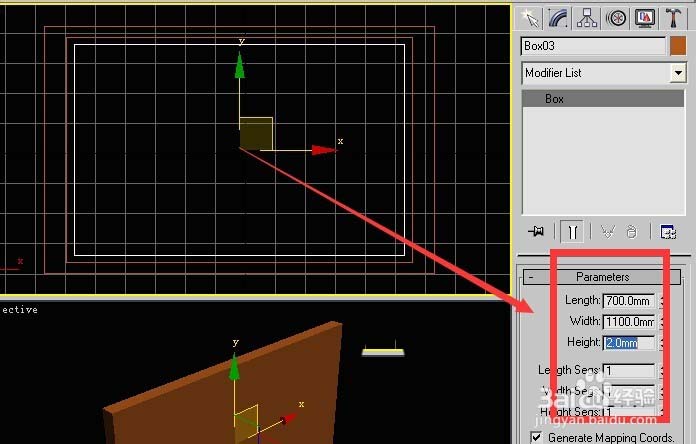This screenshot has width=696, height=444.
Task: Click Remove Modifier trash icon
Action: (x=631, y=231)
